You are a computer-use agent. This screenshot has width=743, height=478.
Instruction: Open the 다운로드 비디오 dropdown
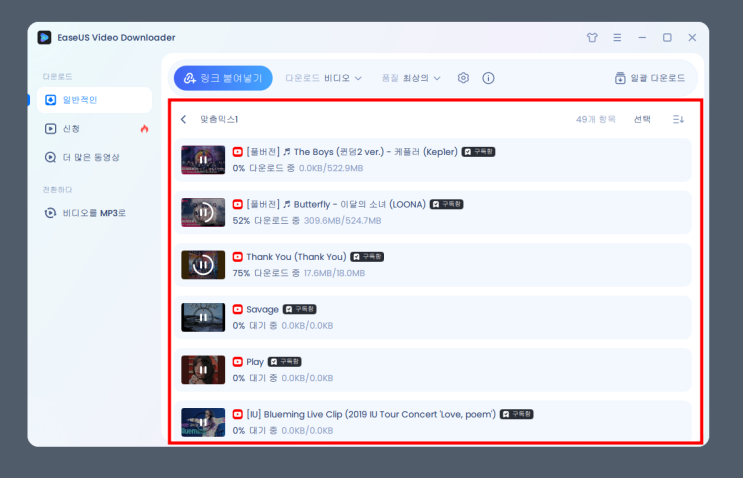pyautogui.click(x=324, y=78)
